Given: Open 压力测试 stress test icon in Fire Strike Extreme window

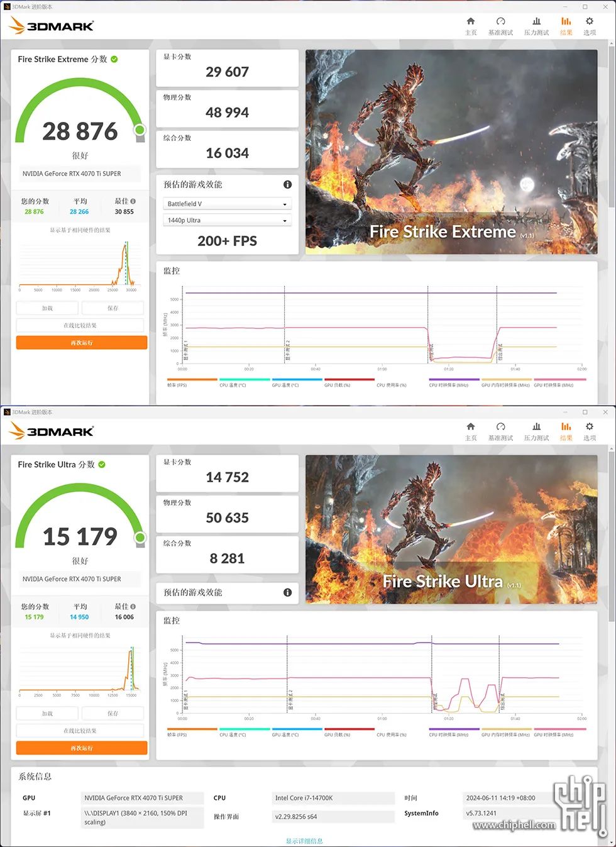Looking at the screenshot, I should point(536,26).
